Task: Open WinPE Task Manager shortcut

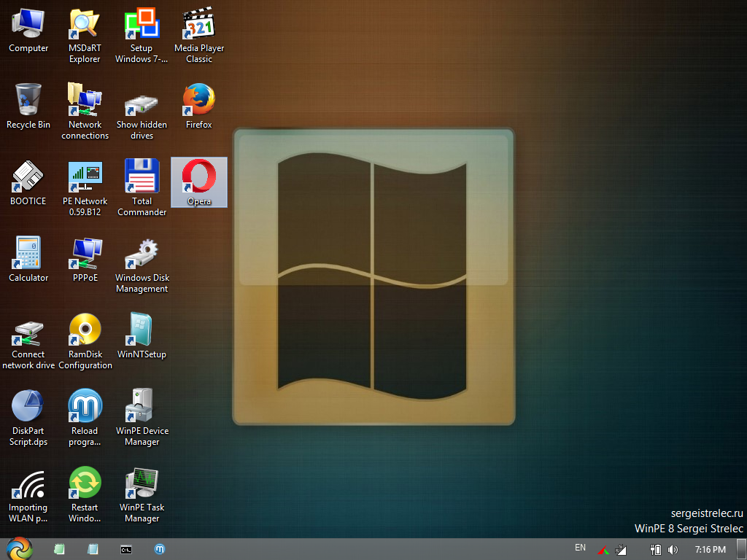Action: coord(142,495)
